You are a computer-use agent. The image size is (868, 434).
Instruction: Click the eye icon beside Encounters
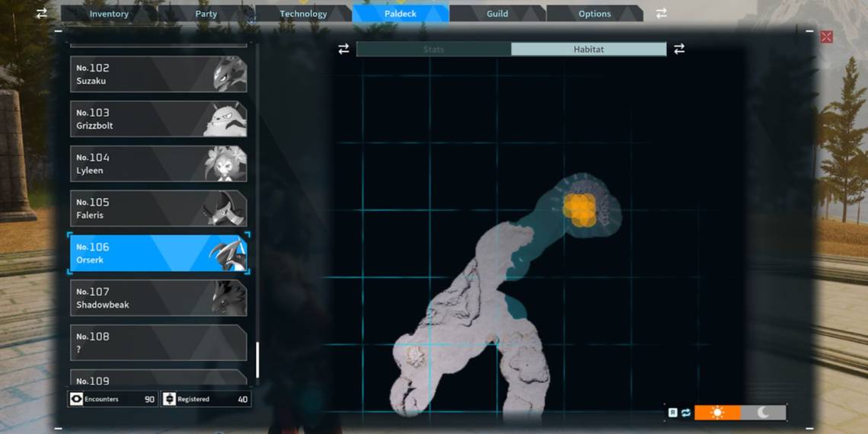click(x=76, y=399)
